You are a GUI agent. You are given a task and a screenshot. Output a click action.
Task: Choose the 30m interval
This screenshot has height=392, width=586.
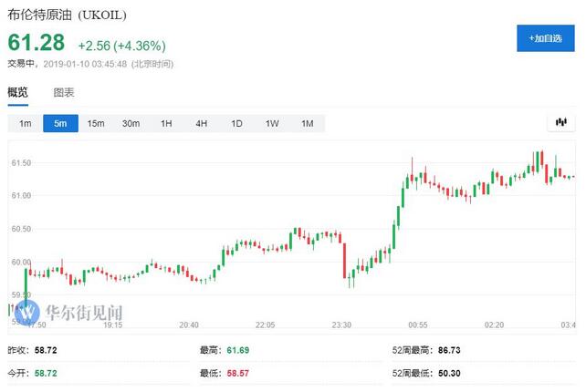131,123
